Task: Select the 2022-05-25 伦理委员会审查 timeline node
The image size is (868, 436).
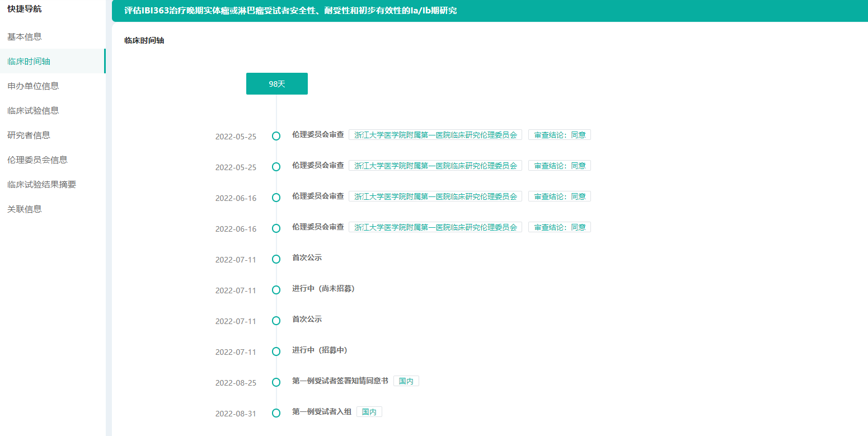Action: click(x=276, y=136)
